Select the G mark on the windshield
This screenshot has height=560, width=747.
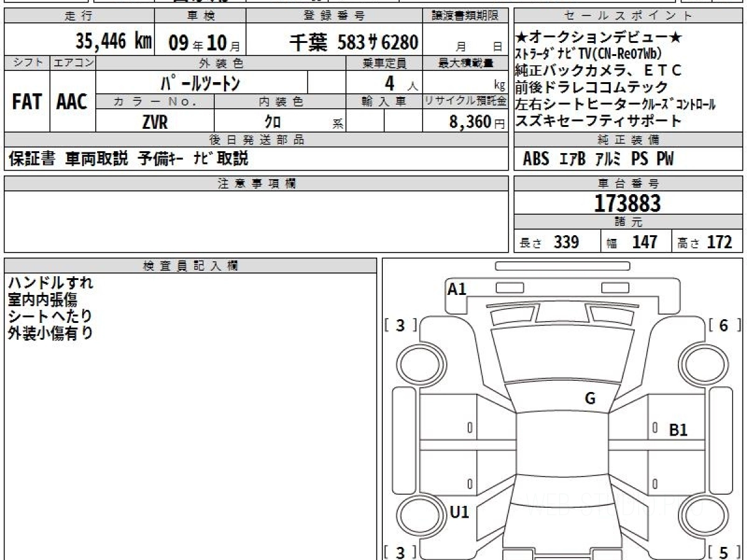pyautogui.click(x=590, y=399)
